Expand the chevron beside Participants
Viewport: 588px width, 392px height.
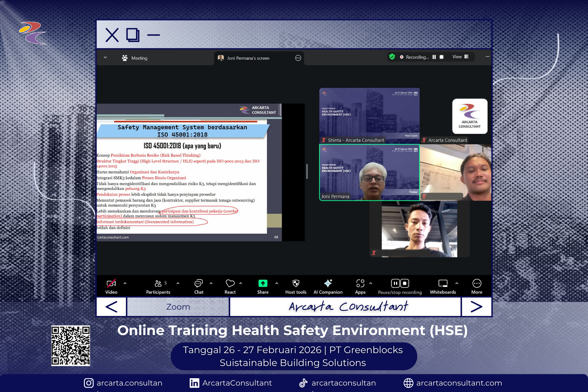click(x=178, y=283)
